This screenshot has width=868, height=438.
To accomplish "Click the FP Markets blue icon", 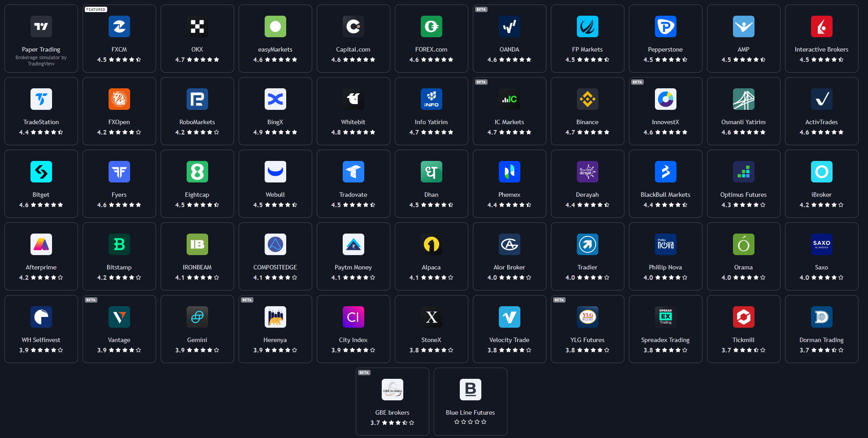I will tap(588, 26).
